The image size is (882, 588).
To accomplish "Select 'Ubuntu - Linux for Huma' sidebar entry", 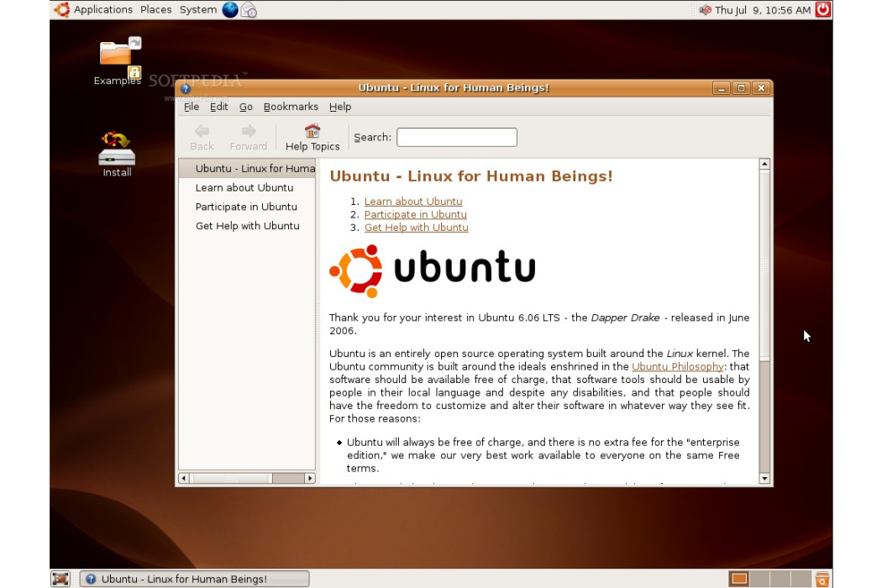I will 247,168.
